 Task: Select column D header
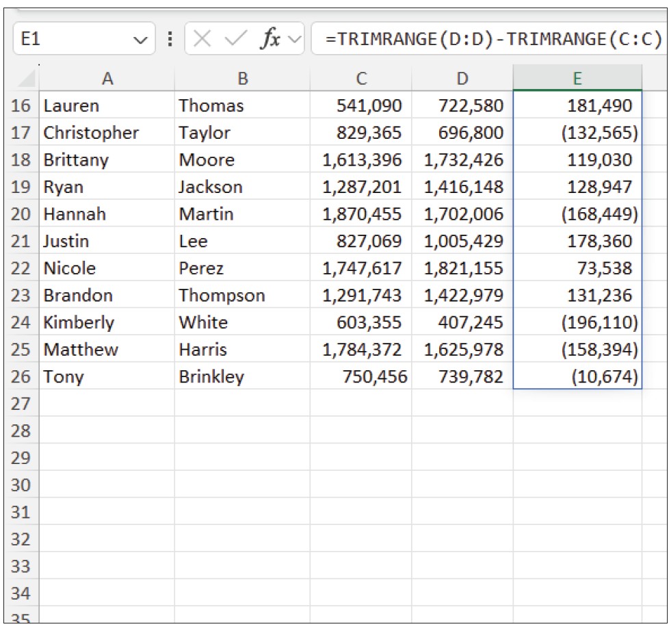(462, 79)
